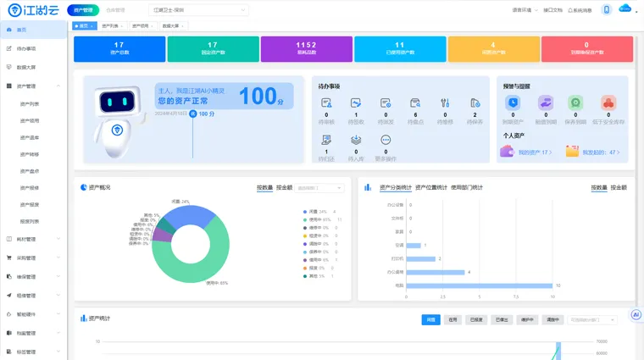Open the 我的资产 17 link
This screenshot has height=360, width=644.
[534, 152]
